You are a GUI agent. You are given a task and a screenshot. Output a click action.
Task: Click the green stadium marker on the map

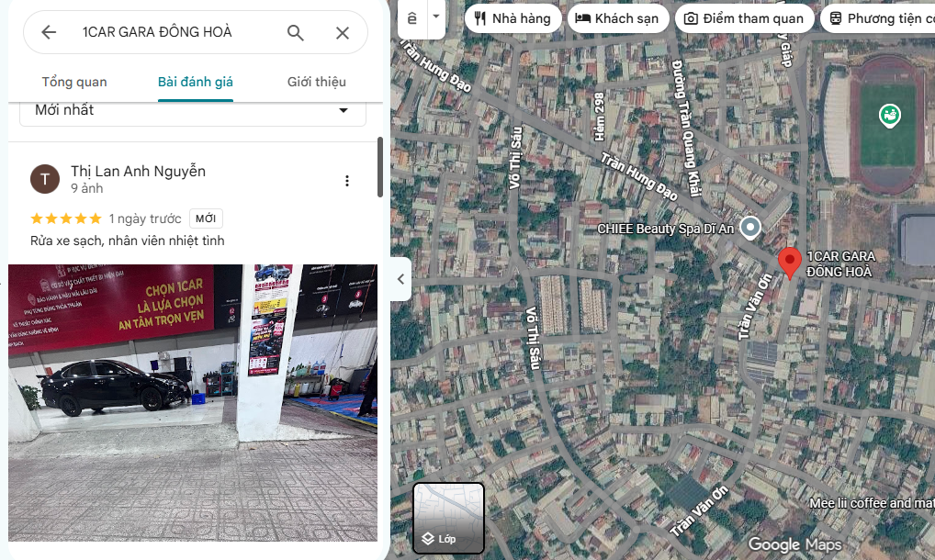click(x=890, y=116)
